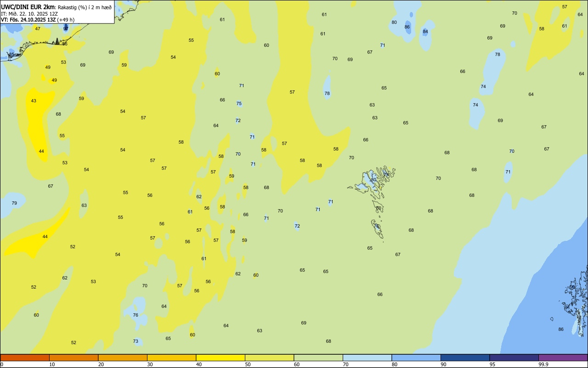Click the map title 'UWC/DINI EUR 2km'
This screenshot has height=368, width=588.
[x=28, y=7]
